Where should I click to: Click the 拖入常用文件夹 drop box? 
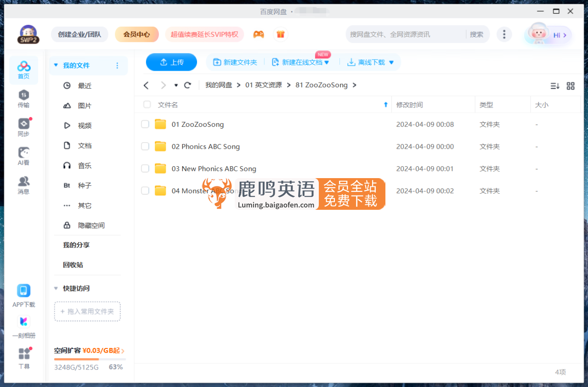(x=87, y=311)
